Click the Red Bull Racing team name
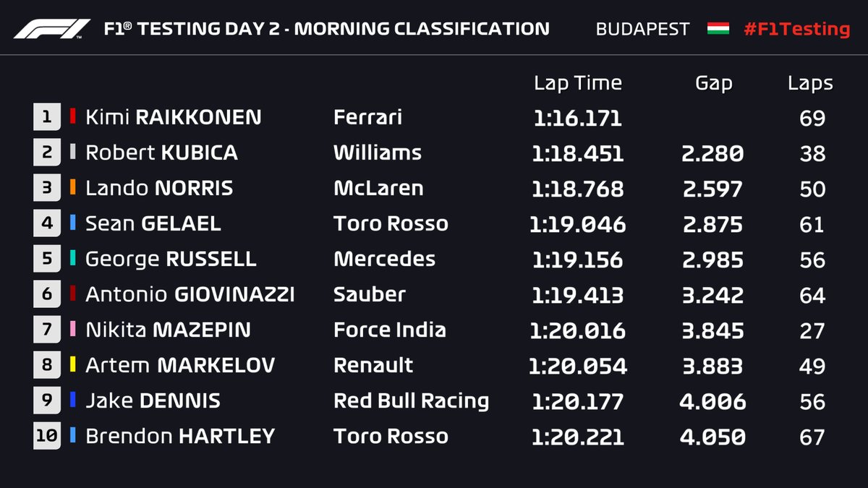This screenshot has width=868, height=488. 411,401
